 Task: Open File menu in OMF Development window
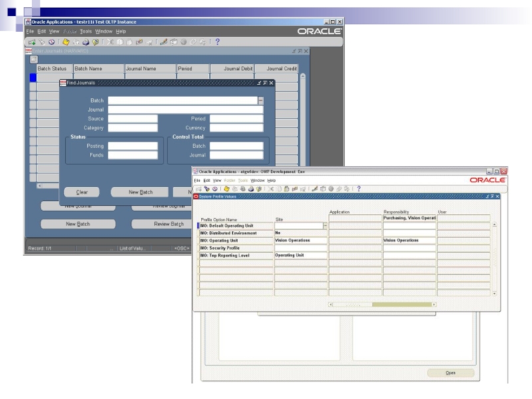tap(197, 180)
